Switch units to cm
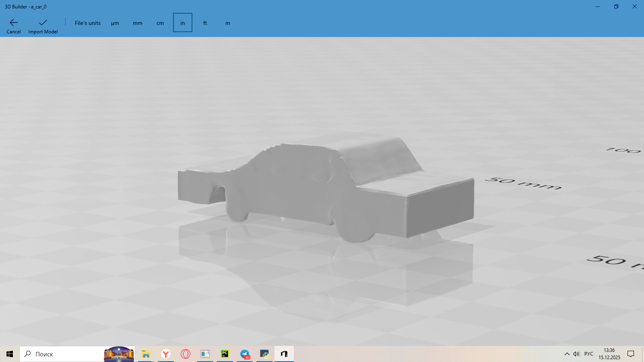Image resolution: width=644 pixels, height=362 pixels. [x=160, y=23]
